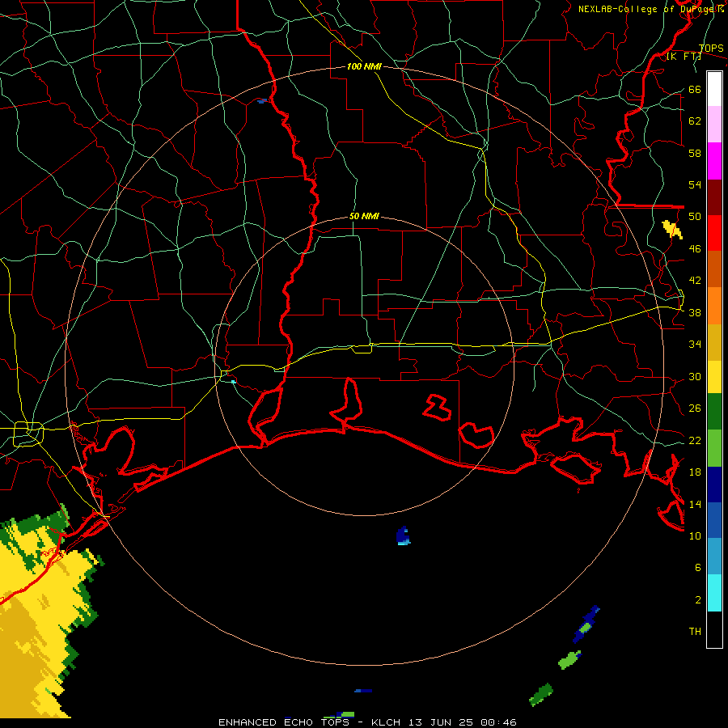
Task: Click the dark green legend color band
Action: [714, 412]
